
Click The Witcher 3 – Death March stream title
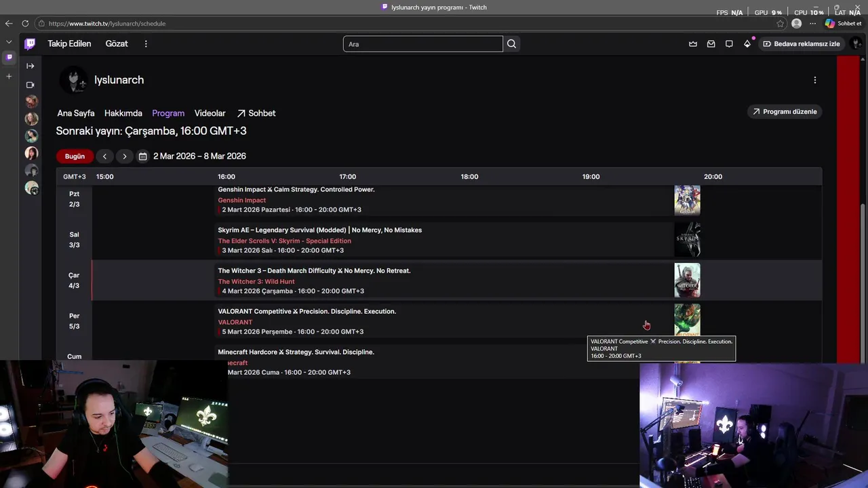coord(314,271)
